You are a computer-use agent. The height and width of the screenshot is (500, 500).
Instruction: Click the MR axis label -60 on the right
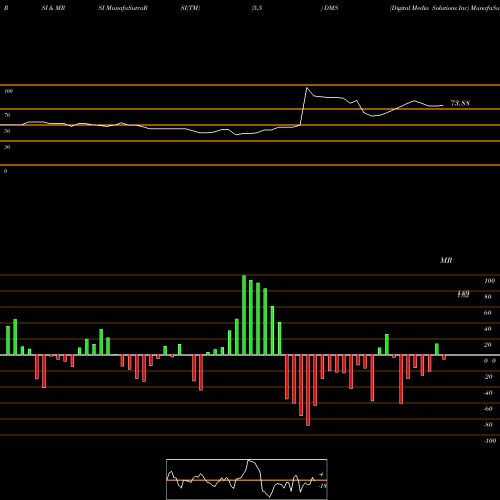tap(488, 409)
